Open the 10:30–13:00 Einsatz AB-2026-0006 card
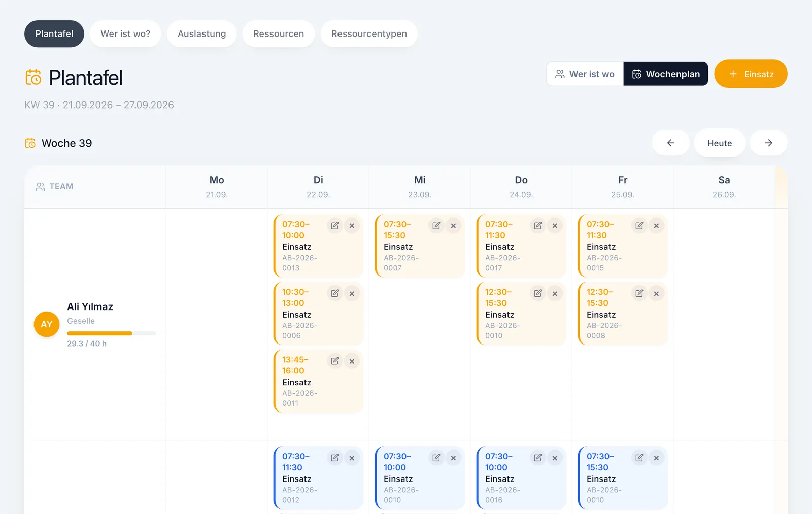This screenshot has height=514, width=812. [319, 314]
